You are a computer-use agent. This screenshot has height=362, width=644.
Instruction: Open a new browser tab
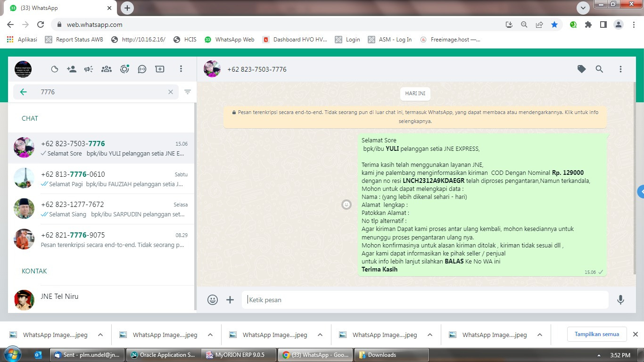point(127,8)
